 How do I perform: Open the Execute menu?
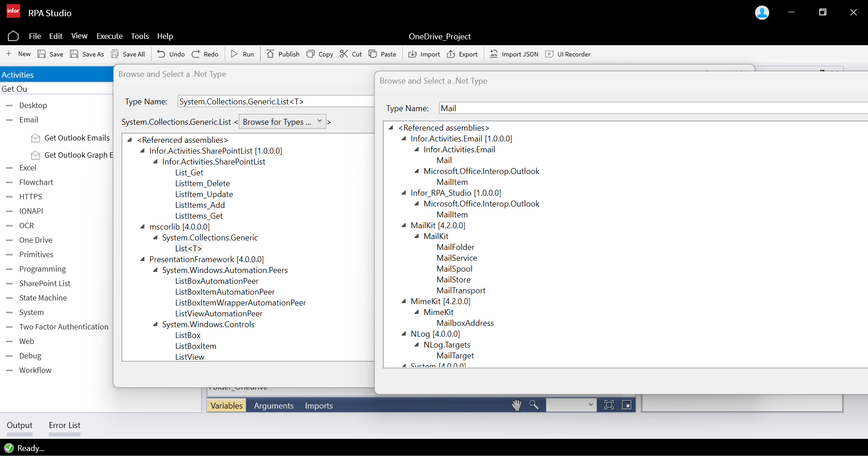coord(109,36)
